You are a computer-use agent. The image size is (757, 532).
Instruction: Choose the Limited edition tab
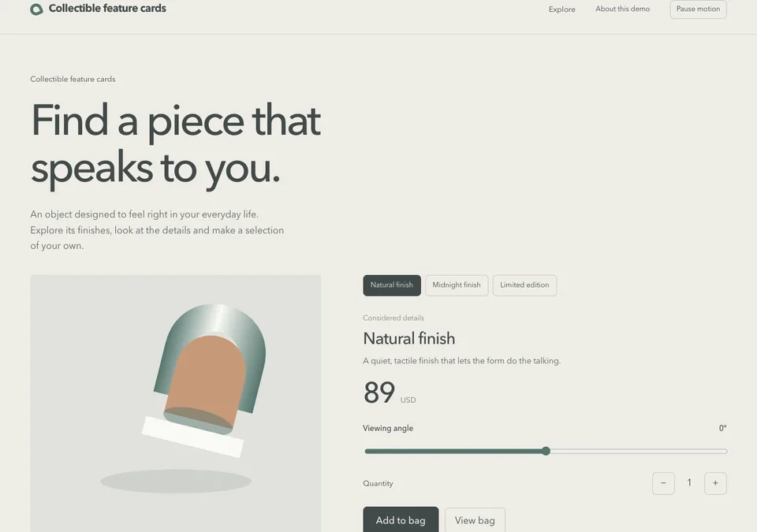(525, 285)
